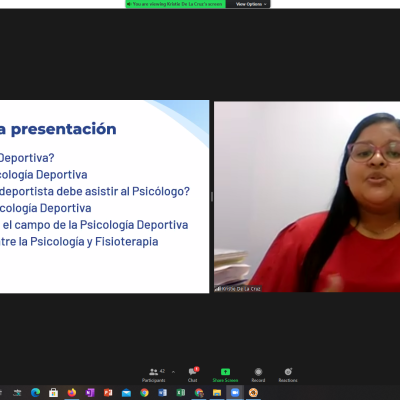The image size is (400, 400).
Task: Click the green 'You are viewing' screen banner
Action: pyautogui.click(x=176, y=4)
